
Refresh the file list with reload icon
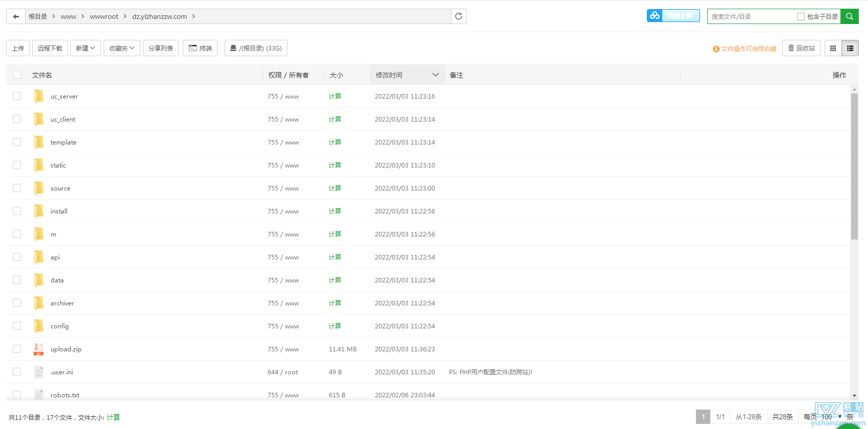459,16
